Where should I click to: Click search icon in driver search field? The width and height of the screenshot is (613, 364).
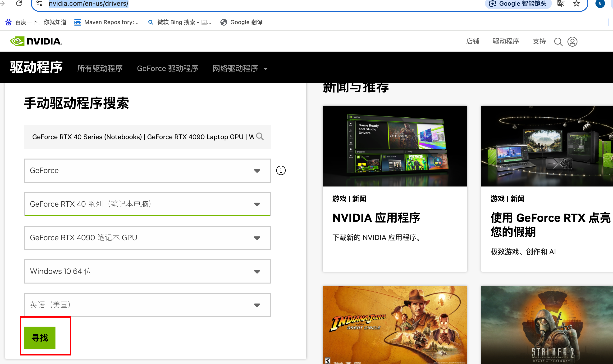tap(260, 136)
